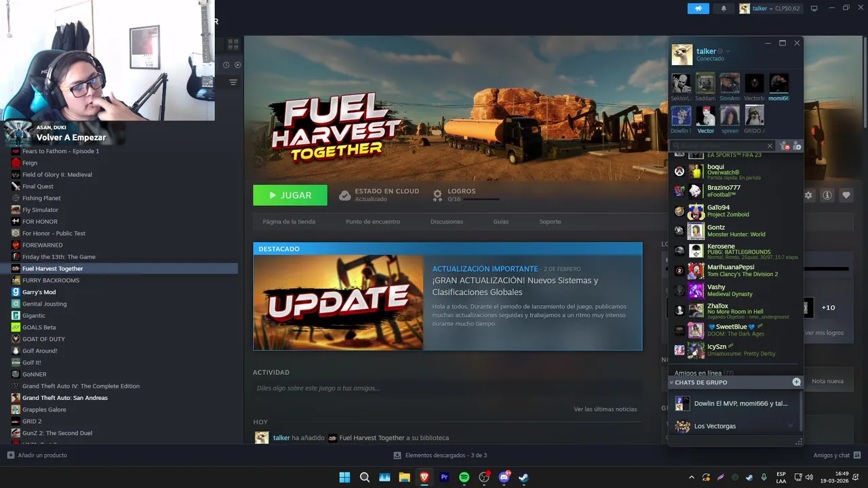Click add a friend icon

[x=797, y=146]
